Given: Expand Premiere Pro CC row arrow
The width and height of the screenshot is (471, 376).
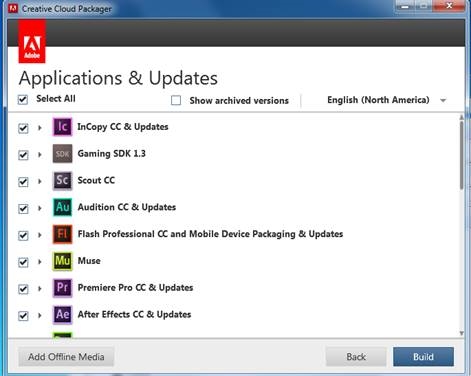Looking at the screenshot, I should tap(40, 288).
